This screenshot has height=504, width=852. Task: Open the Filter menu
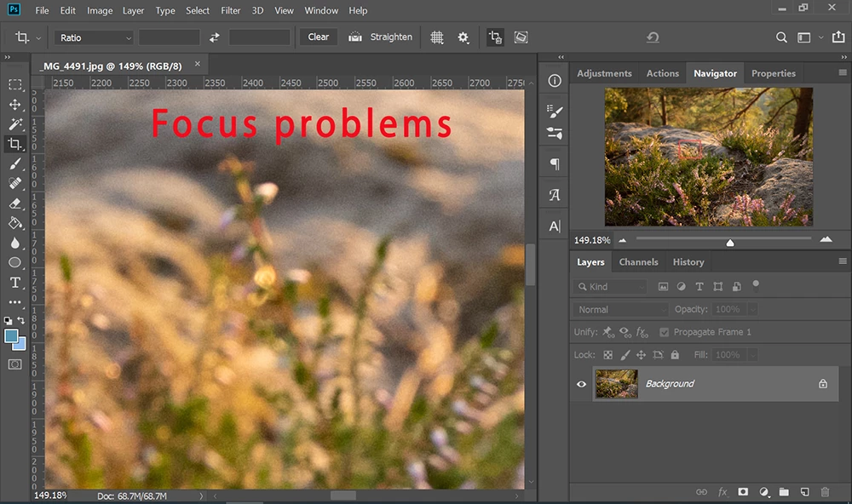(x=230, y=10)
